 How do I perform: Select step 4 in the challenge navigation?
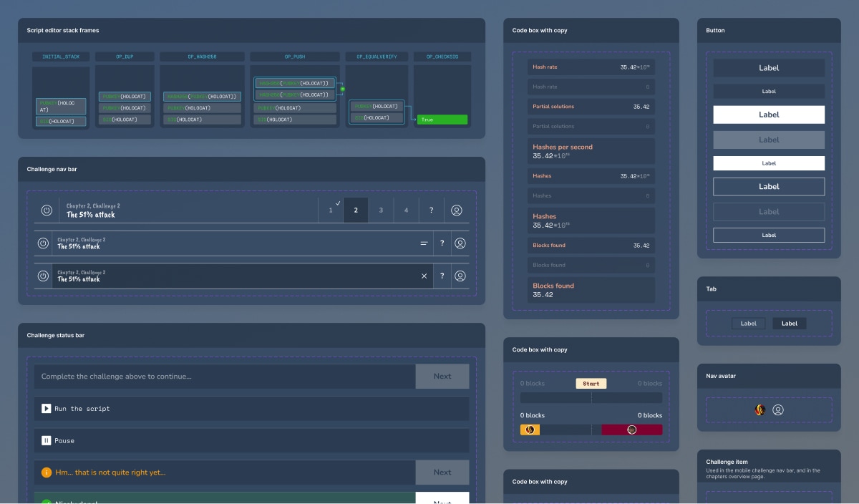(x=406, y=210)
